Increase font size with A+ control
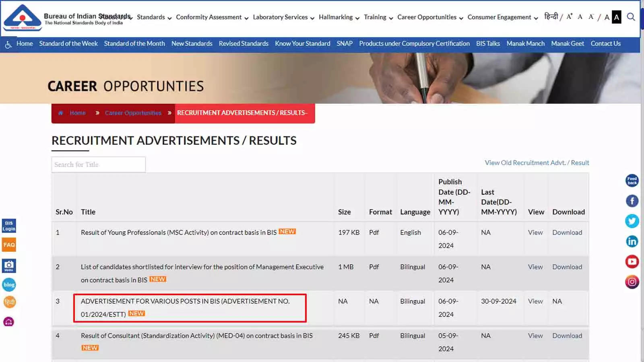This screenshot has height=362, width=644. (x=569, y=17)
